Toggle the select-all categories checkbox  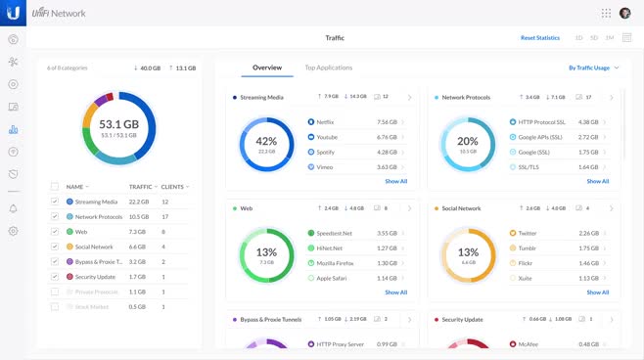(55, 187)
